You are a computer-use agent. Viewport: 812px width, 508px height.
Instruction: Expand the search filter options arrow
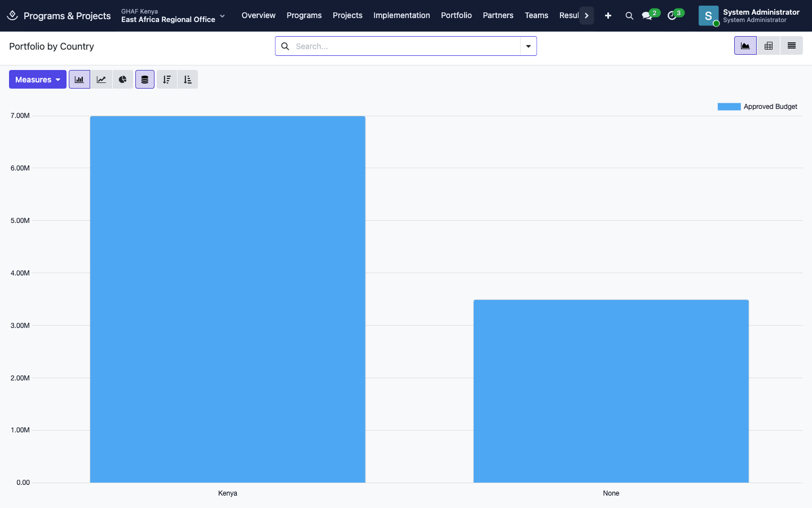(528, 46)
